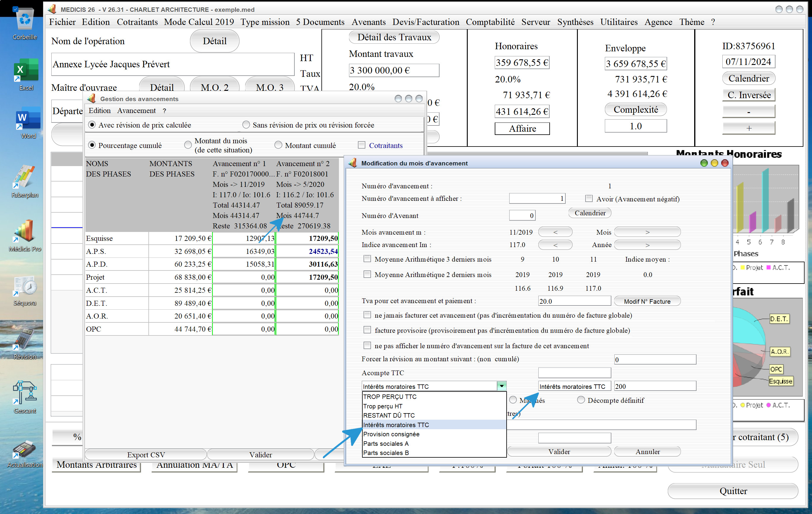This screenshot has height=514, width=812.
Task: Pick Provision consignée from the dropdown
Action: pos(434,434)
